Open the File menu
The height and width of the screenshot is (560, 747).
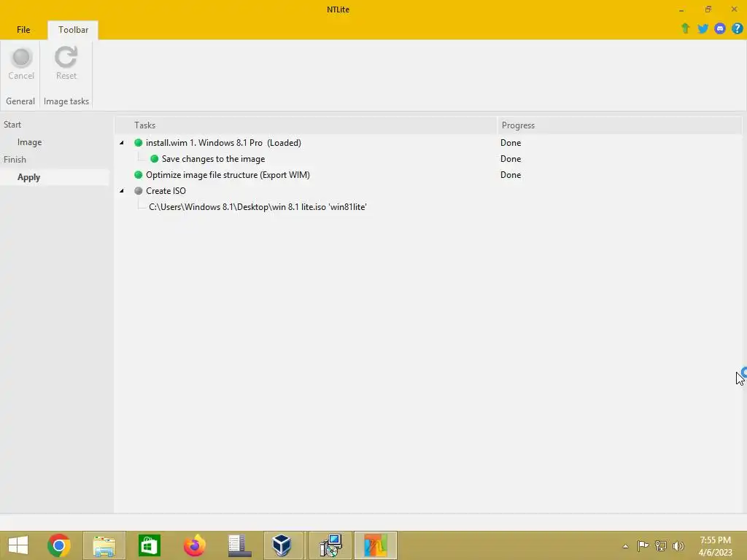23,29
